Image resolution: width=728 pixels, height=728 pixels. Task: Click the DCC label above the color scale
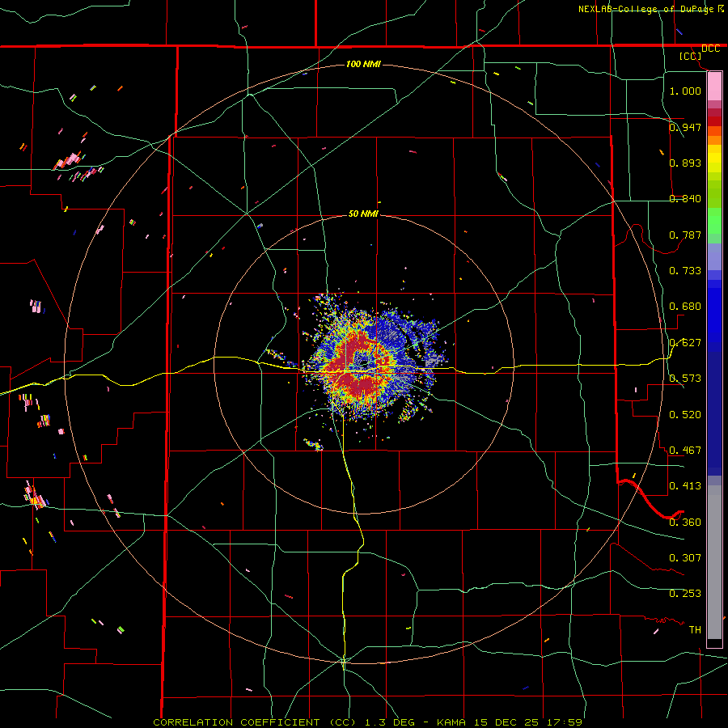pyautogui.click(x=710, y=49)
